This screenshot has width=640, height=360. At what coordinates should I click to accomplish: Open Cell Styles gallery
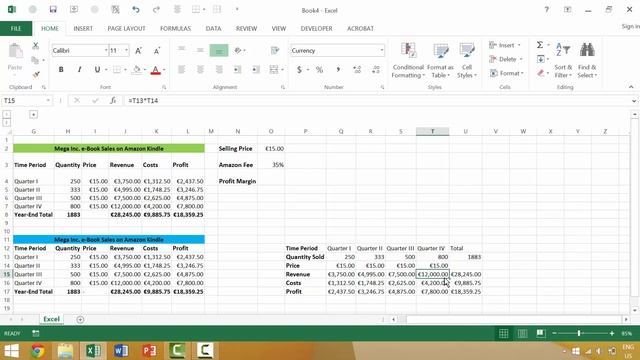467,60
